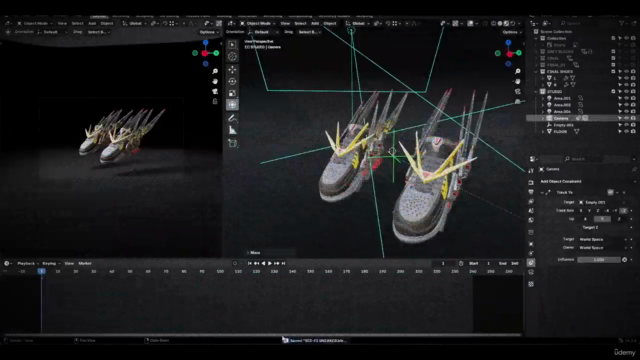Screen dimensions: 640x360
Task: Select the Measure tool
Action: pyautogui.click(x=232, y=130)
